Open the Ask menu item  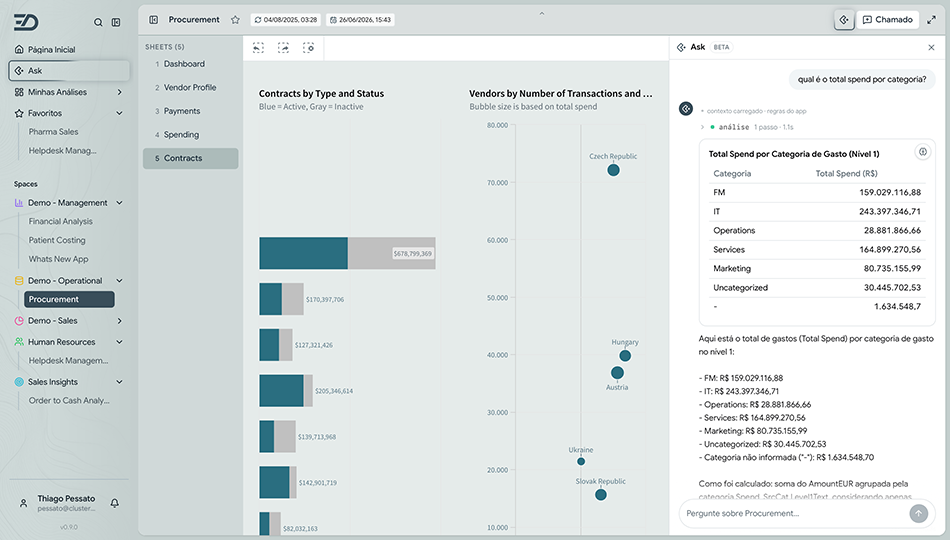69,71
